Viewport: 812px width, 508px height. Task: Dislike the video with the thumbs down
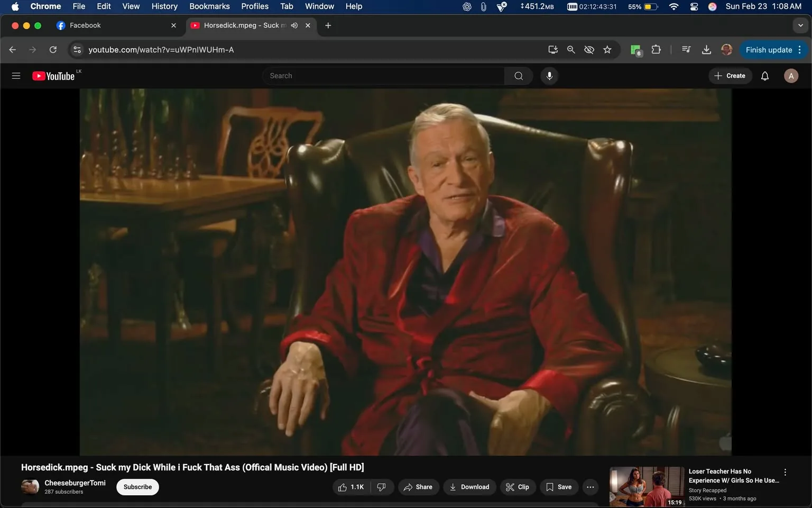tap(382, 487)
